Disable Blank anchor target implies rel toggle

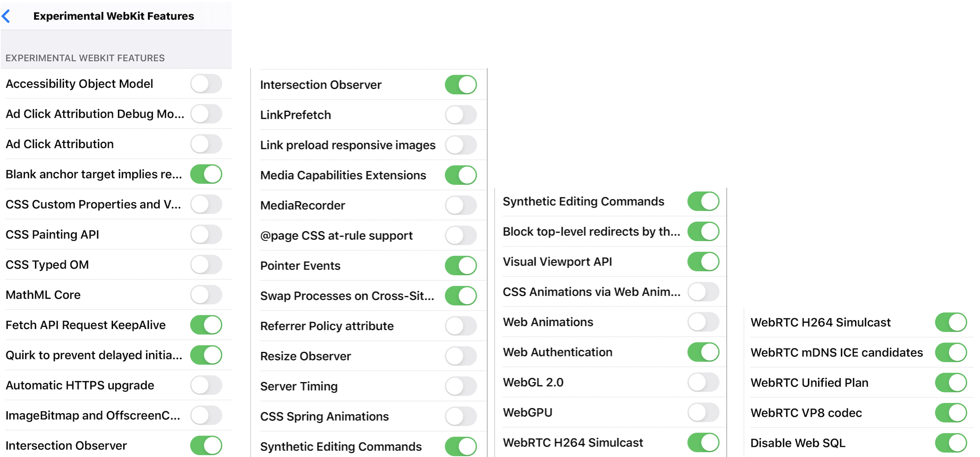(206, 174)
